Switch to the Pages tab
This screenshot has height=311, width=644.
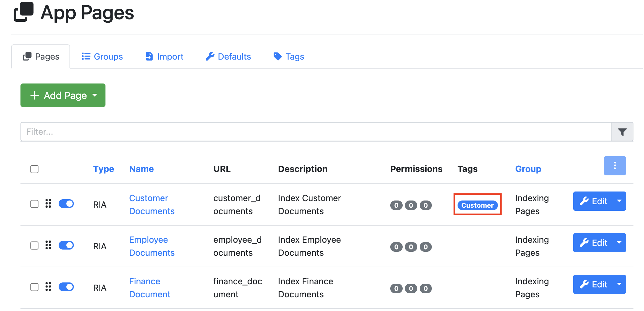point(41,56)
